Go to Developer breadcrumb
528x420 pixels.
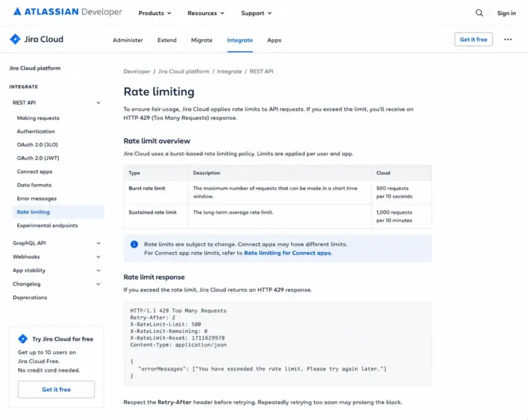click(x=137, y=71)
